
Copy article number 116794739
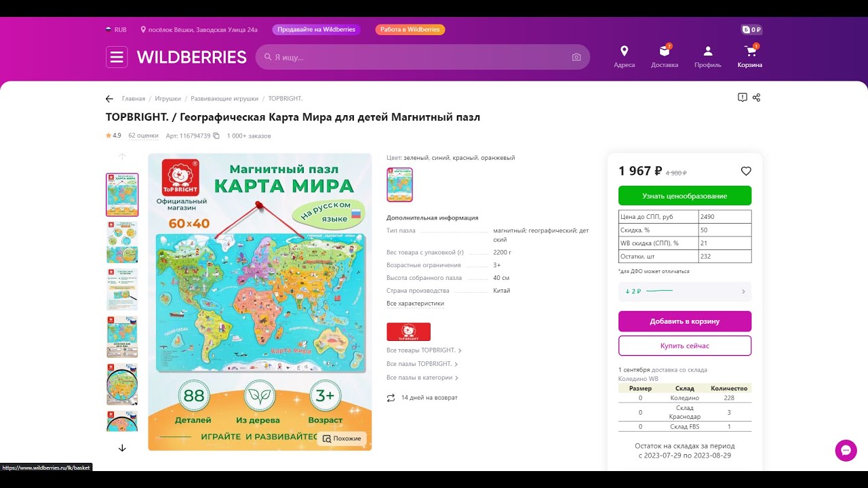click(216, 136)
